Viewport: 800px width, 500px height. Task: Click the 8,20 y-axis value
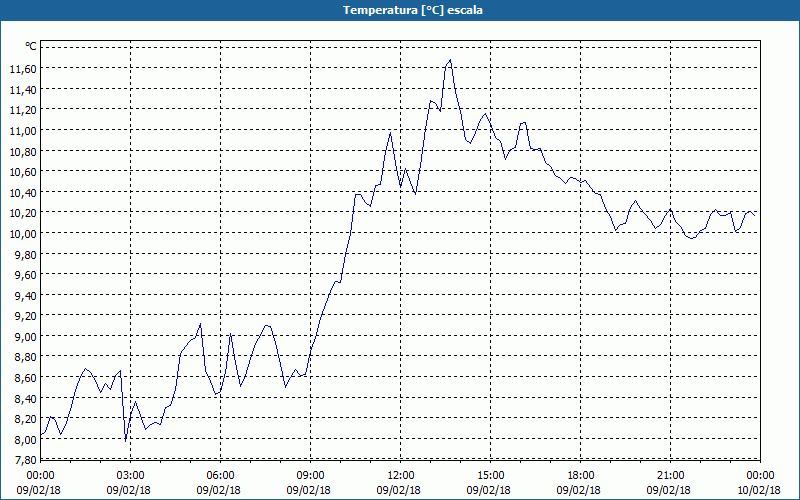point(26,419)
